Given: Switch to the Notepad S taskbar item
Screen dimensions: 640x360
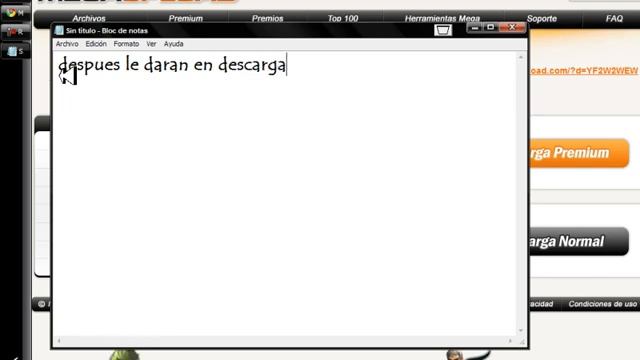Looking at the screenshot, I should (15, 51).
